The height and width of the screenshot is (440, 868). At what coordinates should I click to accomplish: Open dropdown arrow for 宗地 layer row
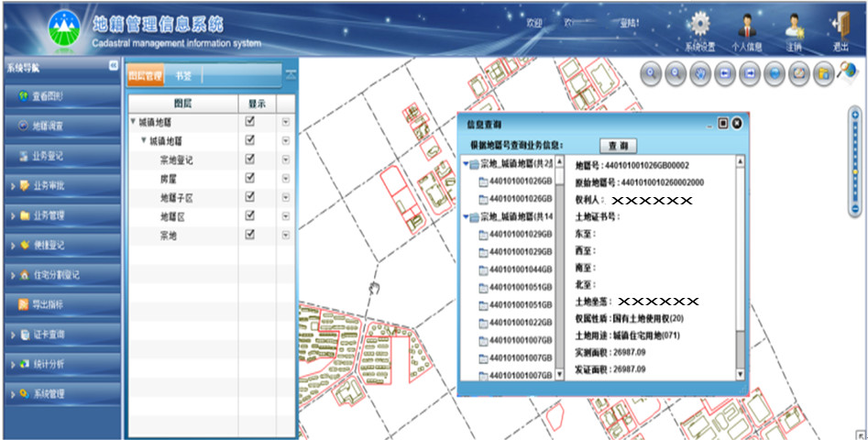[x=285, y=235]
